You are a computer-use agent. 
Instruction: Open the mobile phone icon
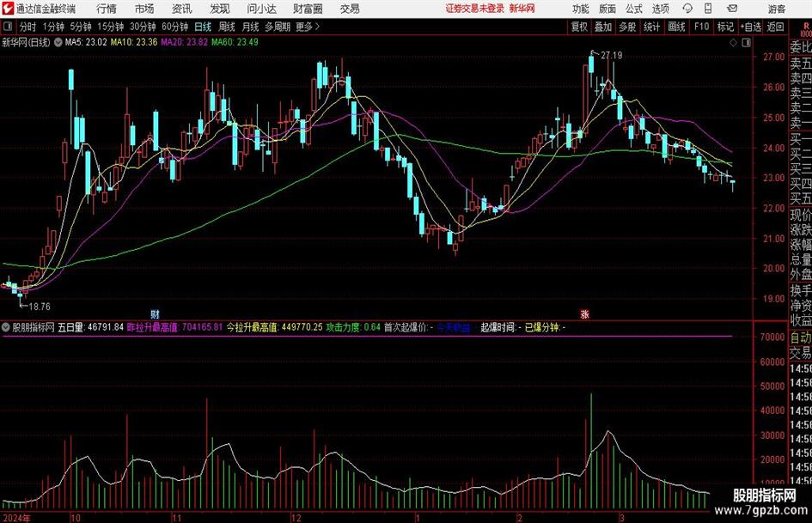pos(708,9)
